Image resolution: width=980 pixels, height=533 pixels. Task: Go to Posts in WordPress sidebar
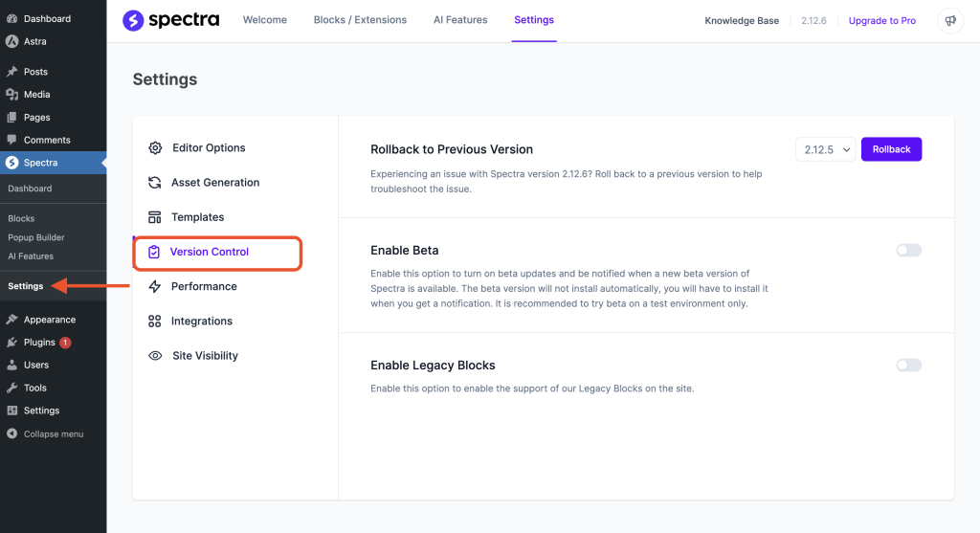pyautogui.click(x=35, y=71)
